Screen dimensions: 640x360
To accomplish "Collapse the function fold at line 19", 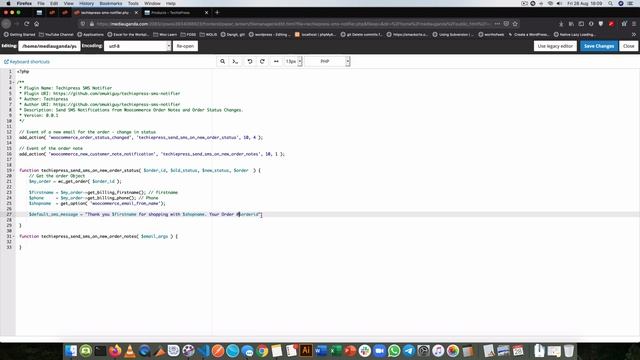I will (x=13, y=170).
